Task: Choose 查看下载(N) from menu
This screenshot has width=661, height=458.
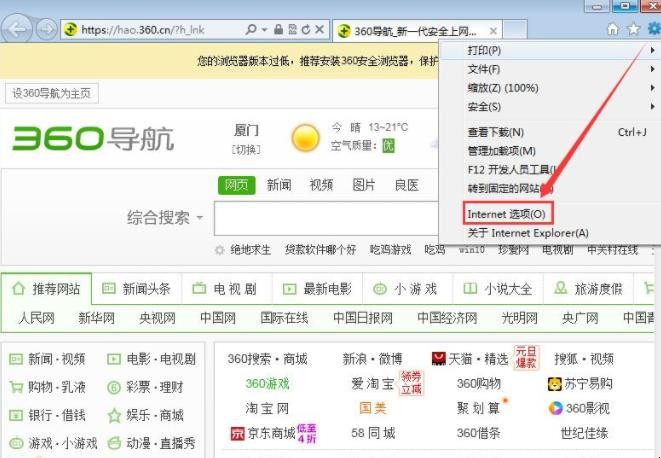Action: (x=550, y=132)
